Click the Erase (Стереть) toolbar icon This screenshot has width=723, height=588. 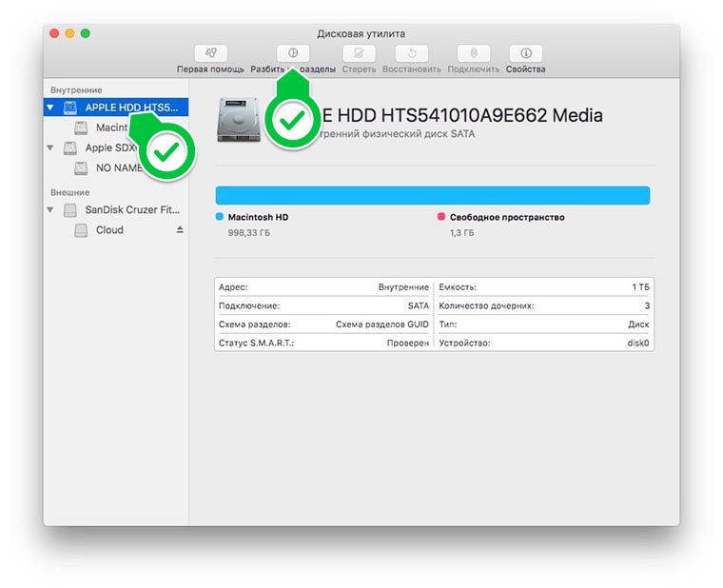point(359,54)
